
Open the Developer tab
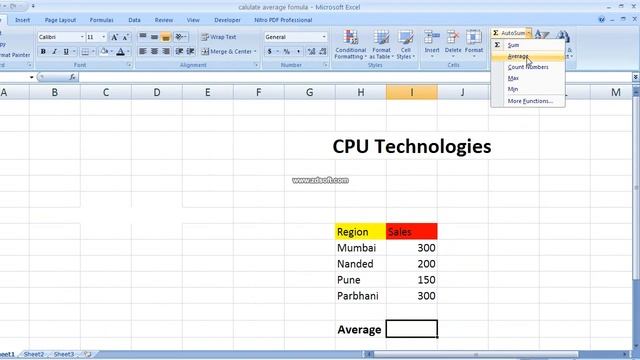(x=227, y=20)
